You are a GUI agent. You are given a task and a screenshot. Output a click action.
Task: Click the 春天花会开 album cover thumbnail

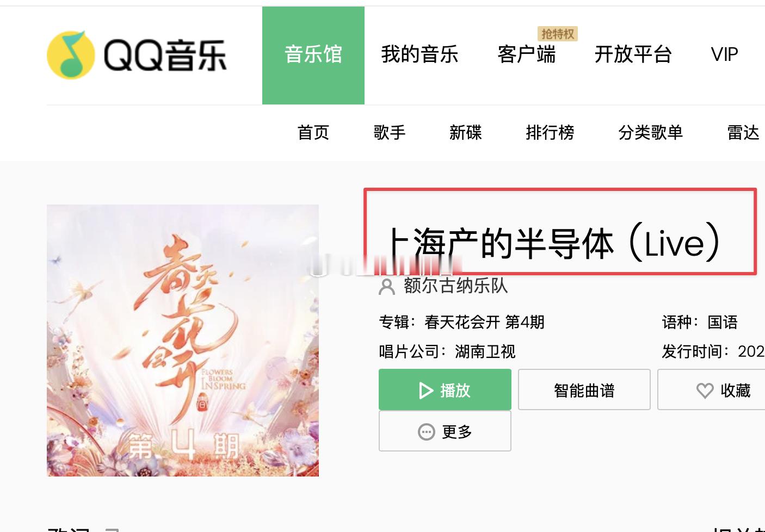coord(183,341)
